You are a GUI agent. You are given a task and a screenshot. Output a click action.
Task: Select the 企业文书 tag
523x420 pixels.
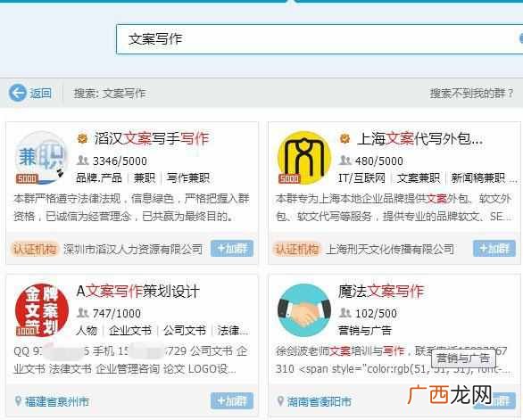[130, 330]
